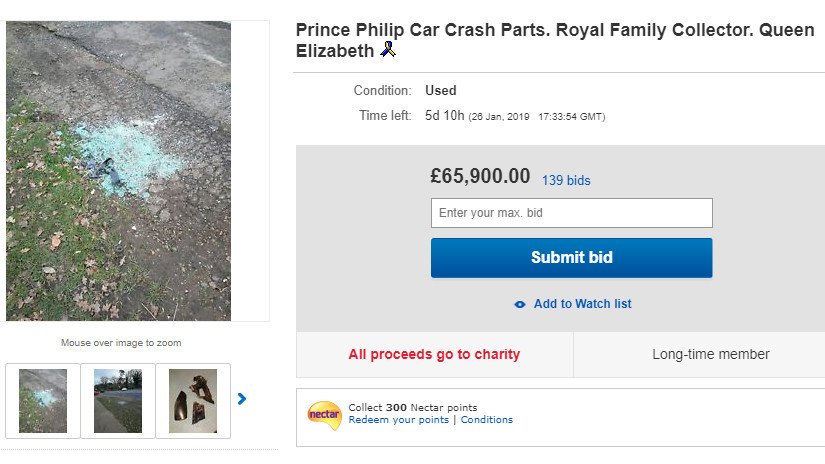Click the eye icon beside Watch list

(x=519, y=304)
